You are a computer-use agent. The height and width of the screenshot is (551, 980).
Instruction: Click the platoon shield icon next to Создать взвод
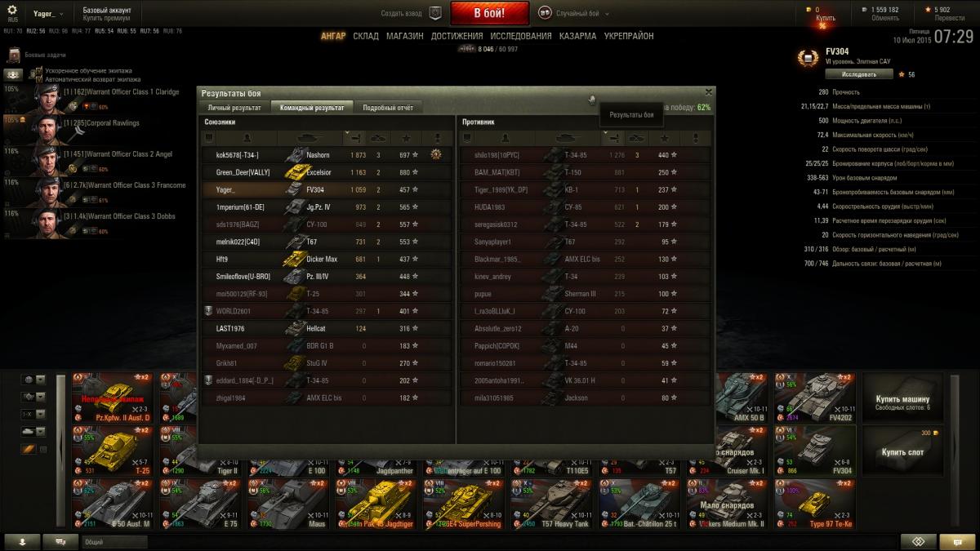(x=435, y=13)
